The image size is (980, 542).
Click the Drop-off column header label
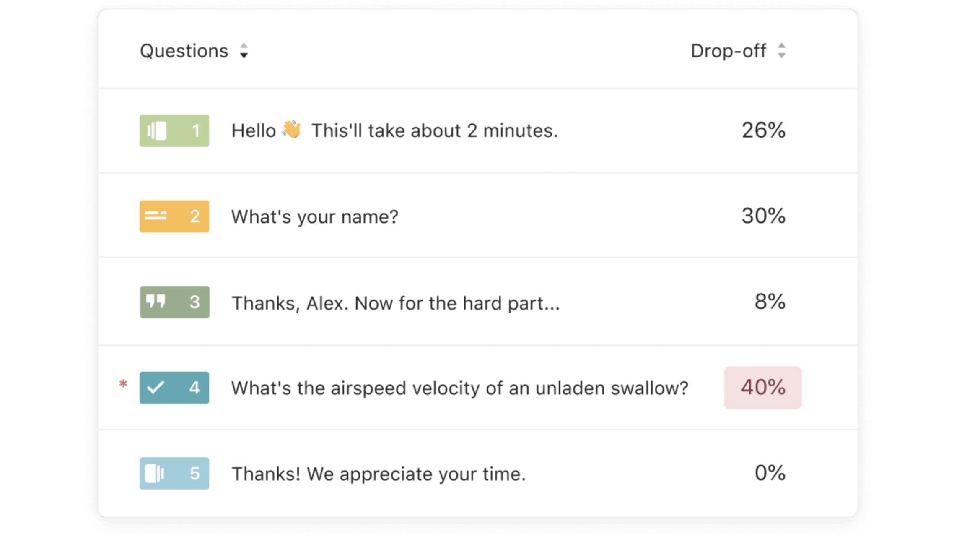click(x=729, y=51)
